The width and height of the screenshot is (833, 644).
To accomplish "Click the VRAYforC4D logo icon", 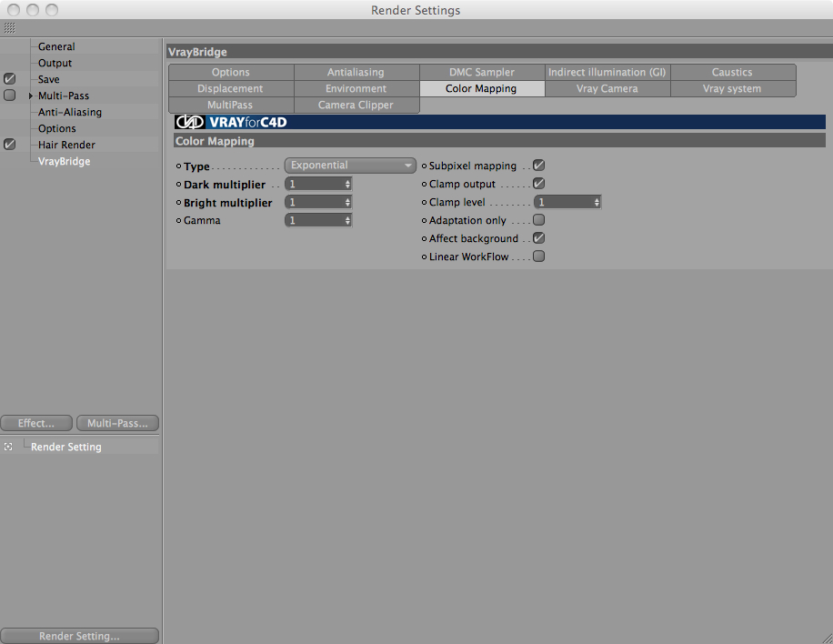I will point(190,122).
